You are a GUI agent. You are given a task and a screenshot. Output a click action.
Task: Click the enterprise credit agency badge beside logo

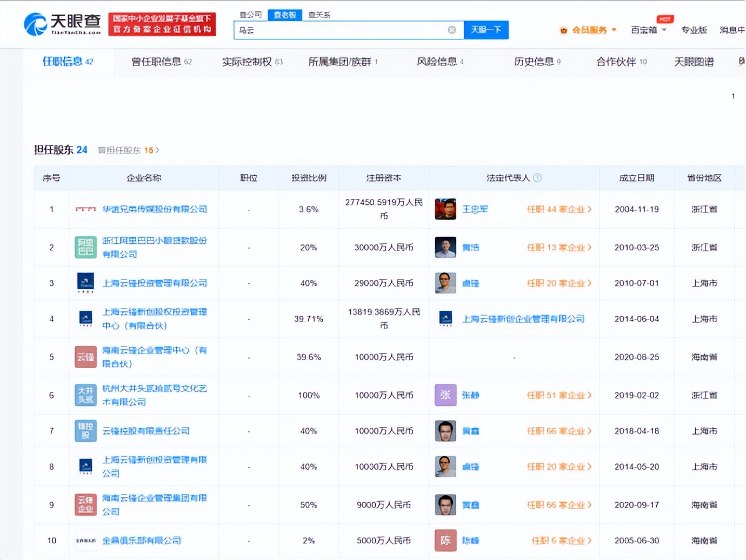pyautogui.click(x=162, y=24)
